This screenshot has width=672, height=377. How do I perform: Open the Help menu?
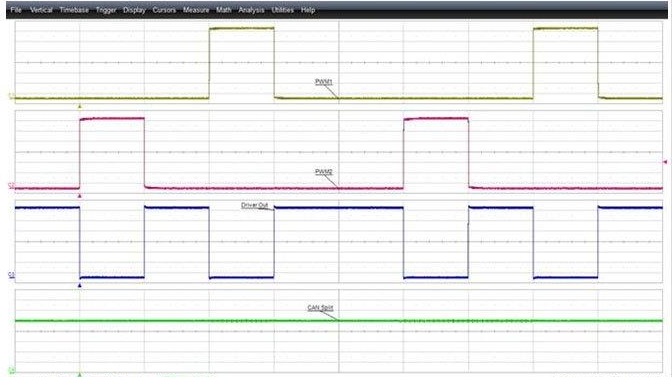308,9
